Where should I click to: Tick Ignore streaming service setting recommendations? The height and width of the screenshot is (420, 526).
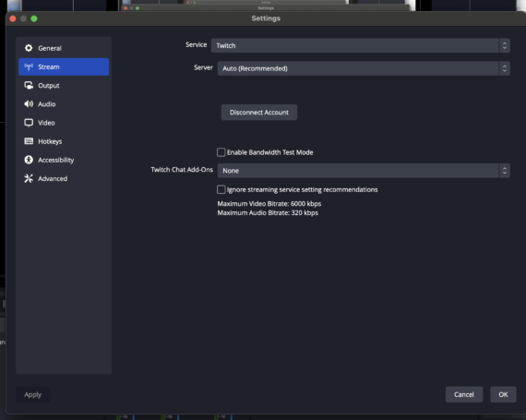[221, 189]
